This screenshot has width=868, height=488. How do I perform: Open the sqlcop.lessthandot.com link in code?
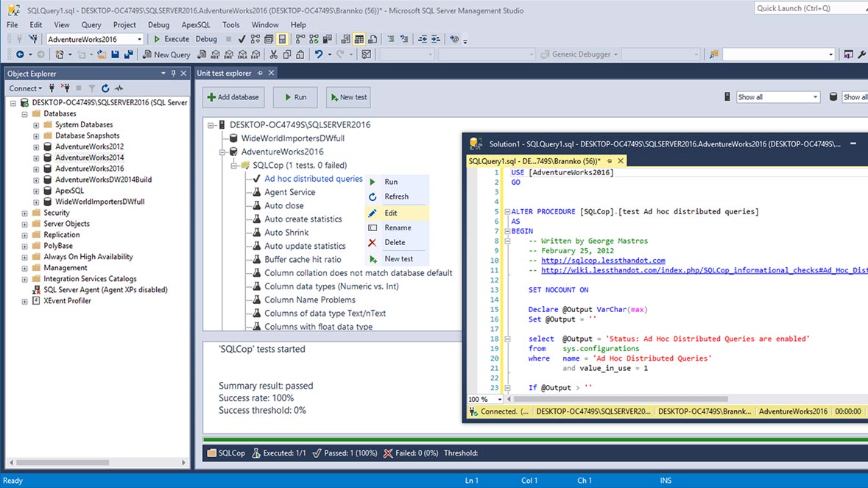(603, 260)
